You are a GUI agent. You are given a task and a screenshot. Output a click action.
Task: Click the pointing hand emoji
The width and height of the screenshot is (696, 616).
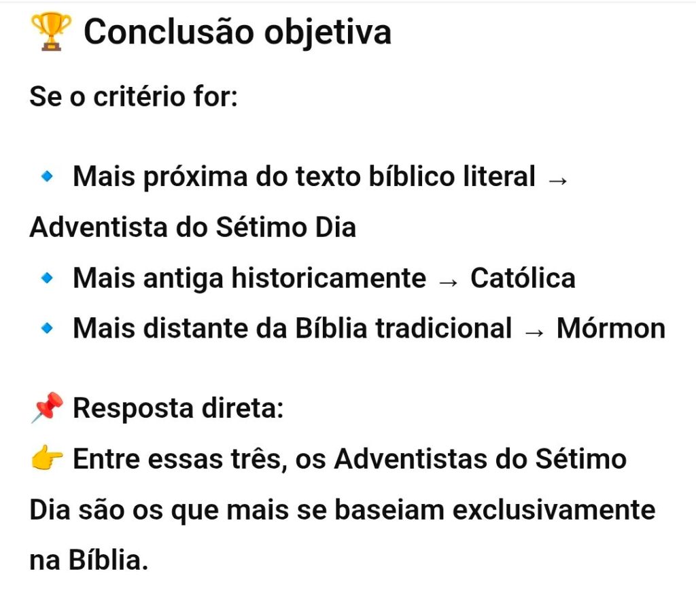(47, 460)
